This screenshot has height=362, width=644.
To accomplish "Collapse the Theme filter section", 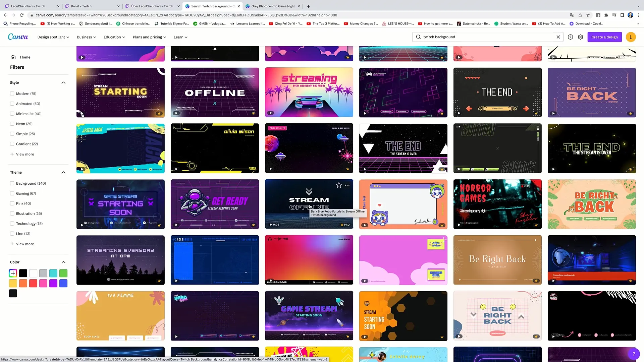I will tap(63, 173).
